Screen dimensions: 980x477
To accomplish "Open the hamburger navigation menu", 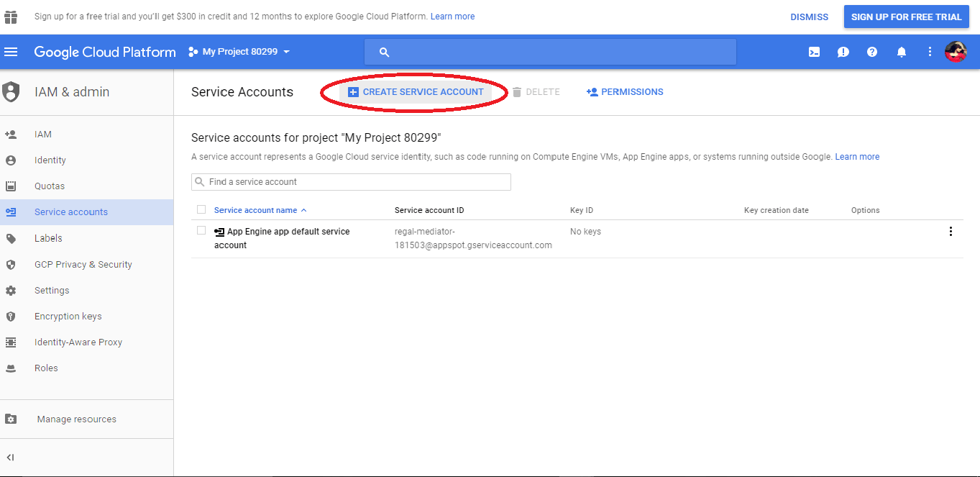I will [11, 52].
